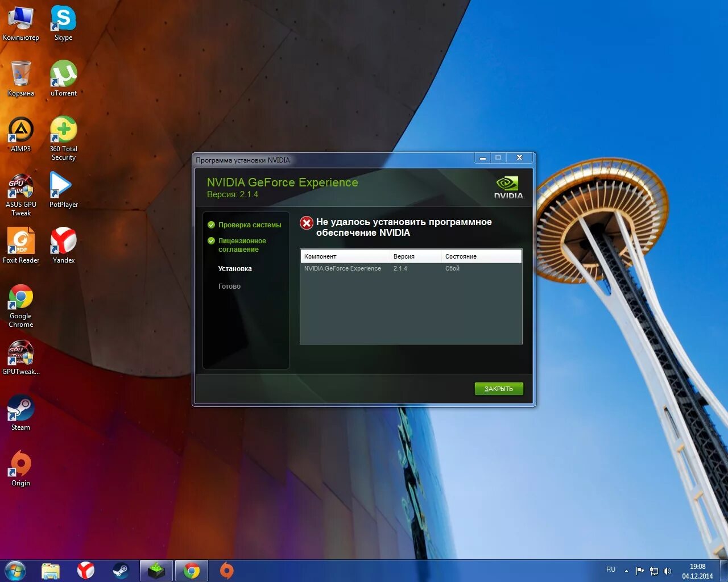Open the volume speaker tray icon
The width and height of the screenshot is (728, 582).
pyautogui.click(x=667, y=571)
